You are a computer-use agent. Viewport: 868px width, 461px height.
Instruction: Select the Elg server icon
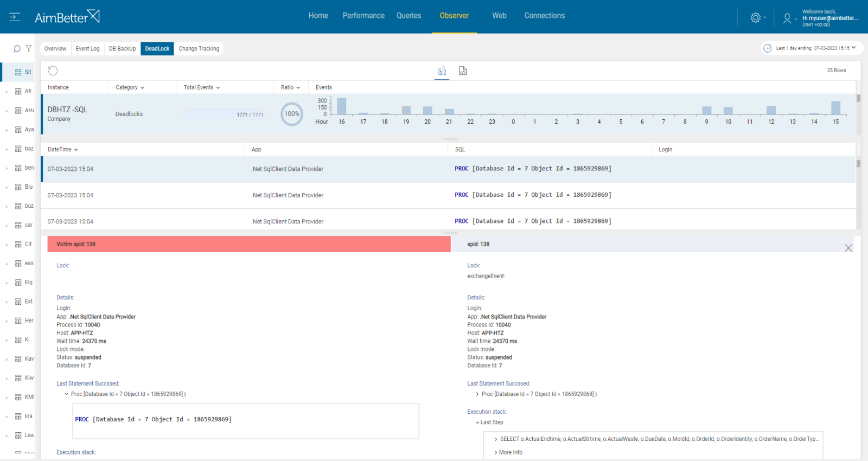[18, 283]
